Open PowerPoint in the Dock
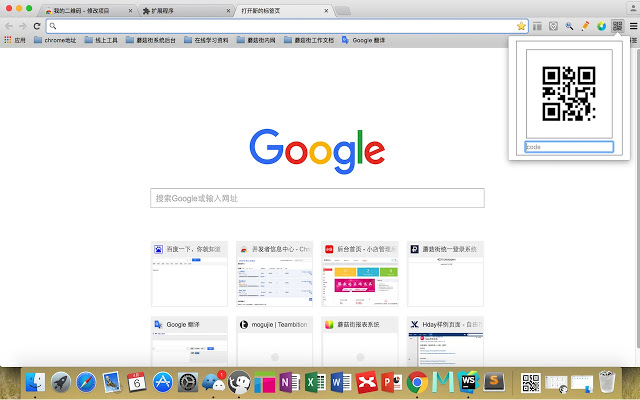 pos(392,383)
